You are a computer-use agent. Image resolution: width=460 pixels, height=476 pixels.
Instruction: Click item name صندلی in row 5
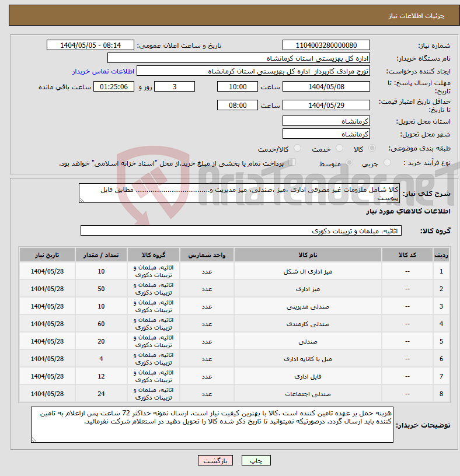pos(308,341)
